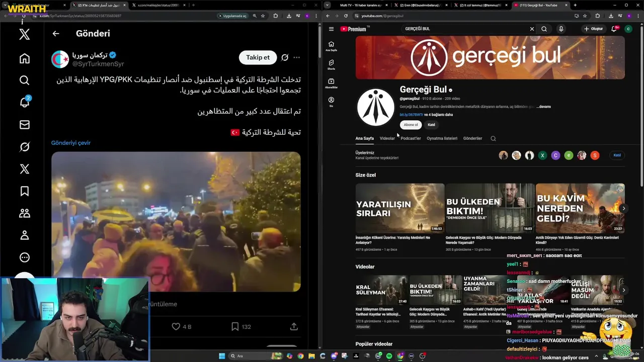644x362 pixels.
Task: Bookmark the post showing 132
Action: tap(240, 326)
